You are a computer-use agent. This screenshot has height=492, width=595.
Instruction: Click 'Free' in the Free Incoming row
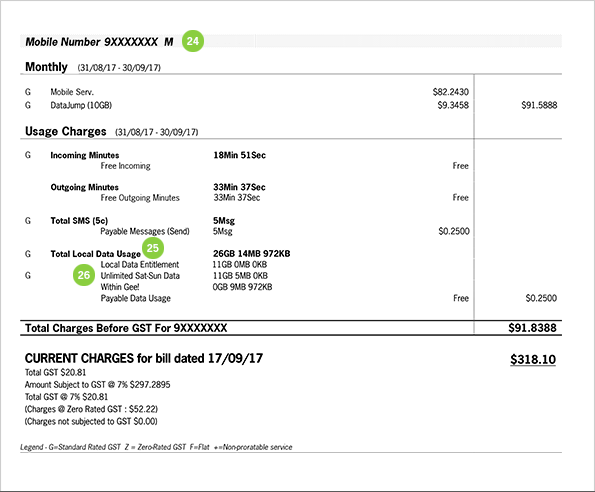pyautogui.click(x=460, y=166)
